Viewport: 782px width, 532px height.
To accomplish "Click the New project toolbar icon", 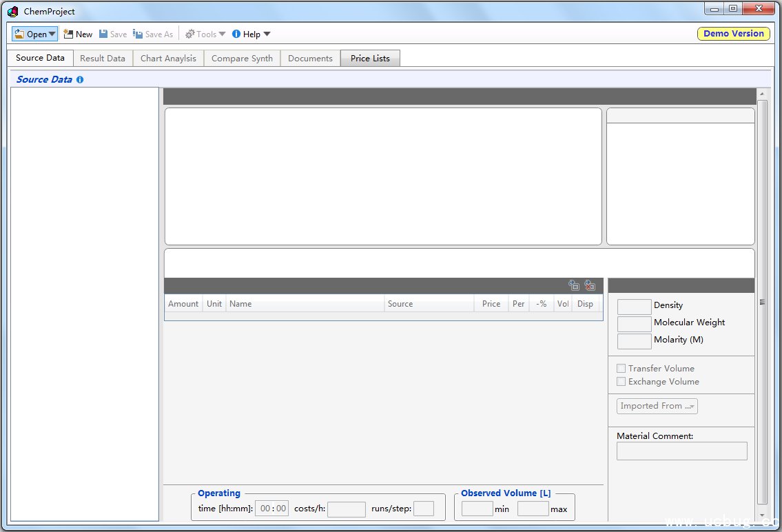I will click(68, 34).
